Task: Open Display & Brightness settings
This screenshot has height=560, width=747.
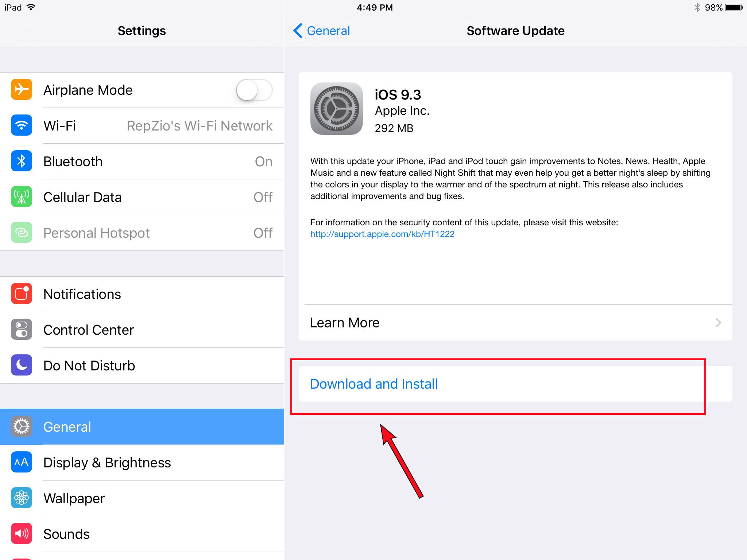Action: [142, 462]
